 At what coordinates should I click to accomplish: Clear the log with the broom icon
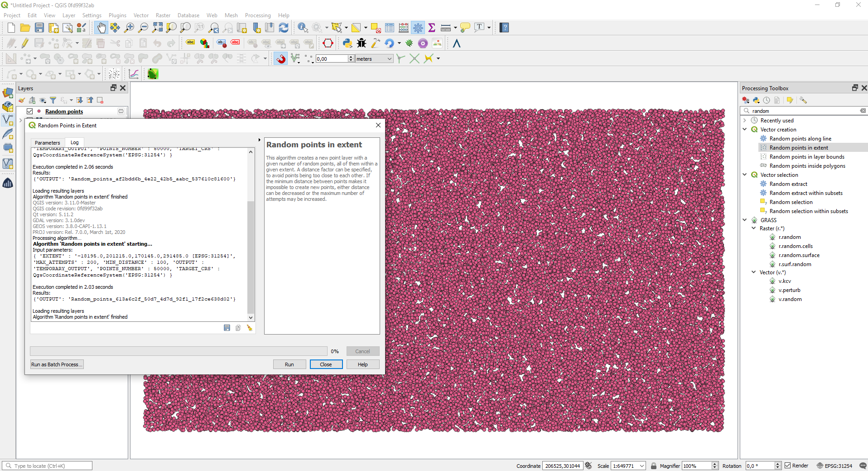click(x=250, y=328)
